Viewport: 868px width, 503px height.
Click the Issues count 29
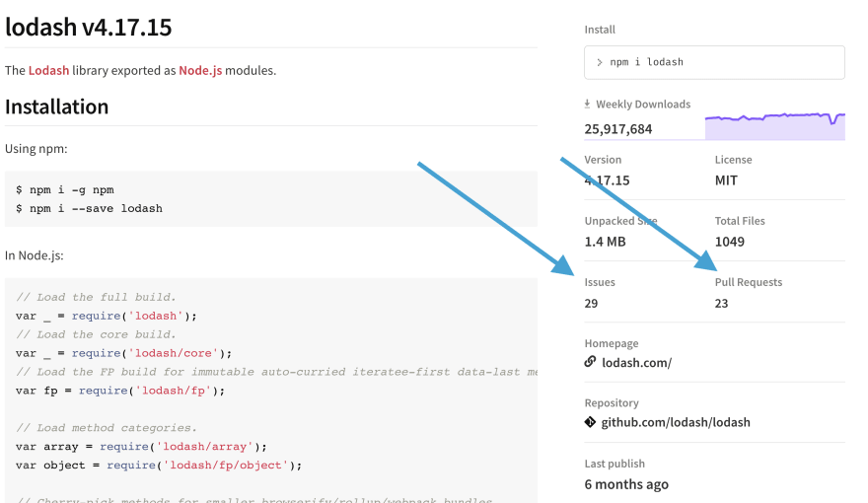[591, 303]
